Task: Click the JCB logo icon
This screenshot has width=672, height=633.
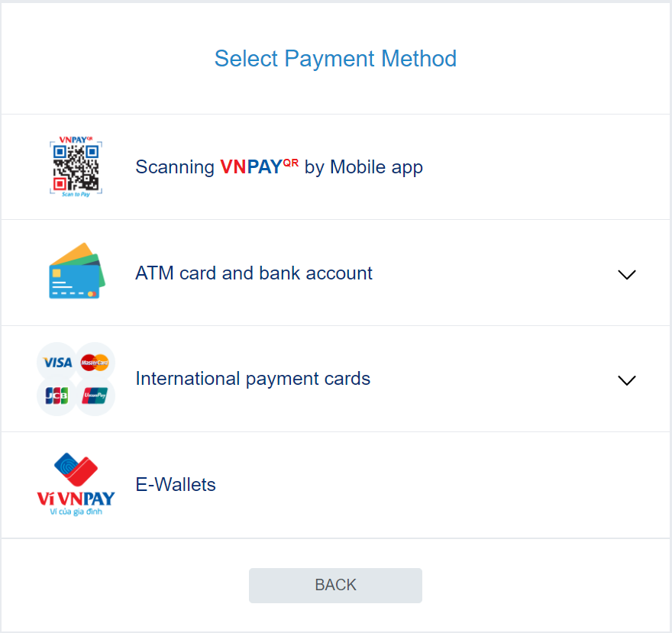Action: pyautogui.click(x=57, y=396)
